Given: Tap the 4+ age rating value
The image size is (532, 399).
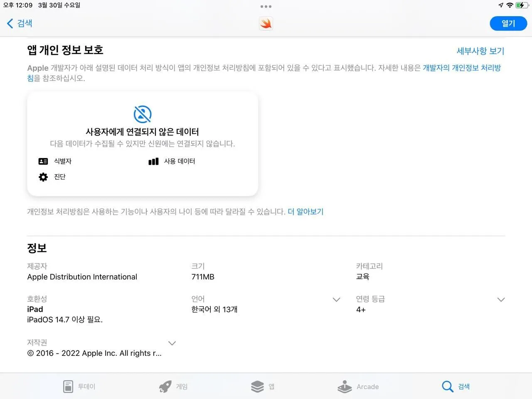Looking at the screenshot, I should (x=361, y=309).
